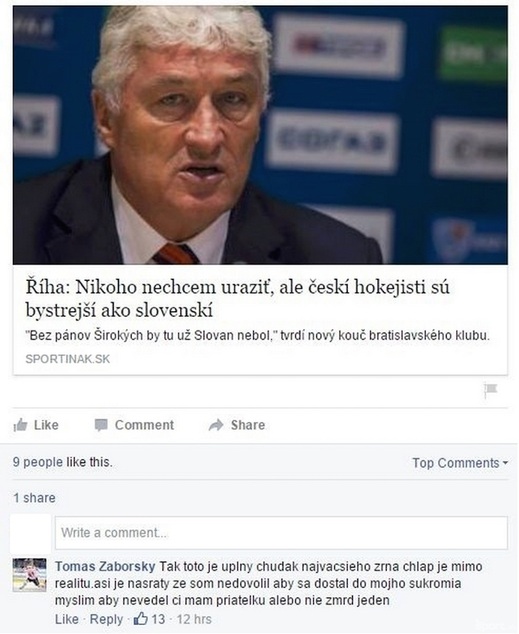The image size is (519, 634).
Task: Open Tomas Zaborsky's profile picture
Action: coord(30,575)
